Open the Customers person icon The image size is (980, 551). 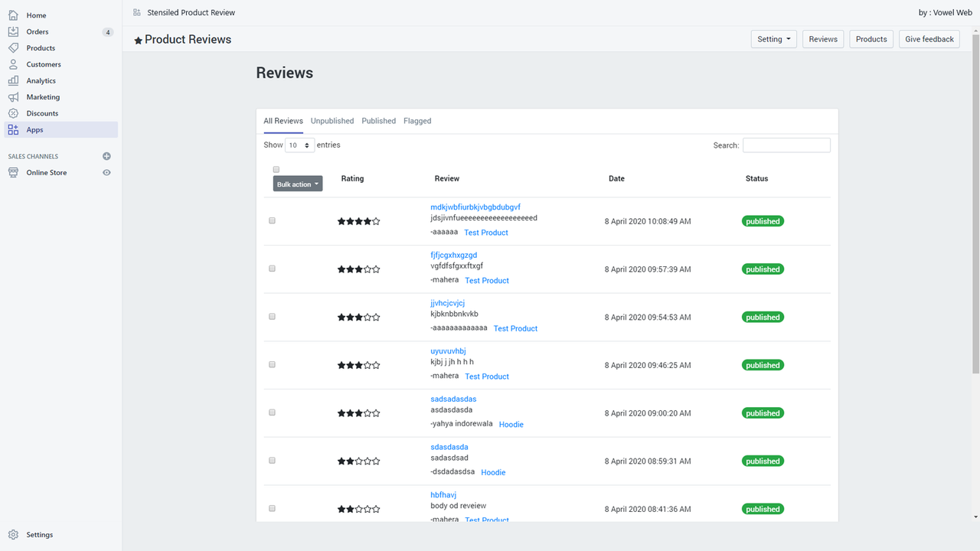[x=13, y=64]
